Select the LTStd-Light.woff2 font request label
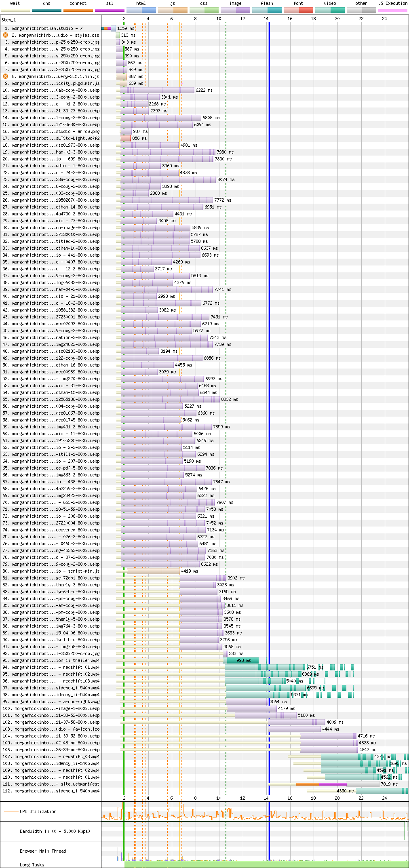The height and width of the screenshot is (868, 409). click(x=51, y=139)
